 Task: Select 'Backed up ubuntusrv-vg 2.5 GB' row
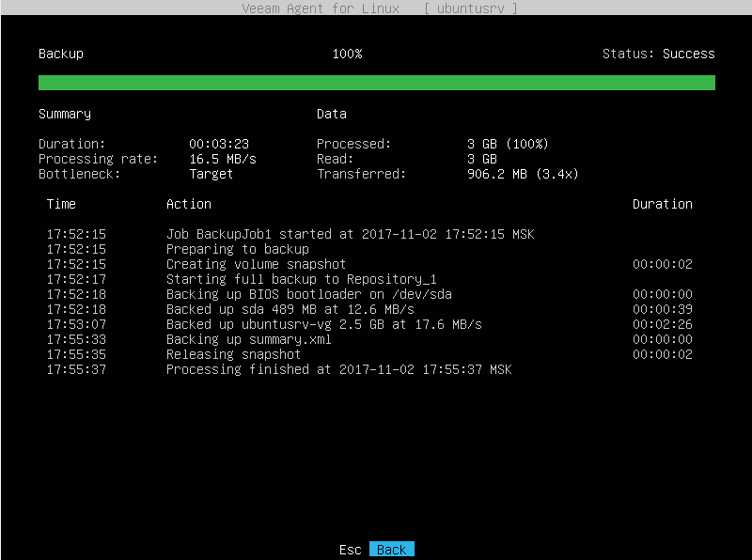click(369, 324)
